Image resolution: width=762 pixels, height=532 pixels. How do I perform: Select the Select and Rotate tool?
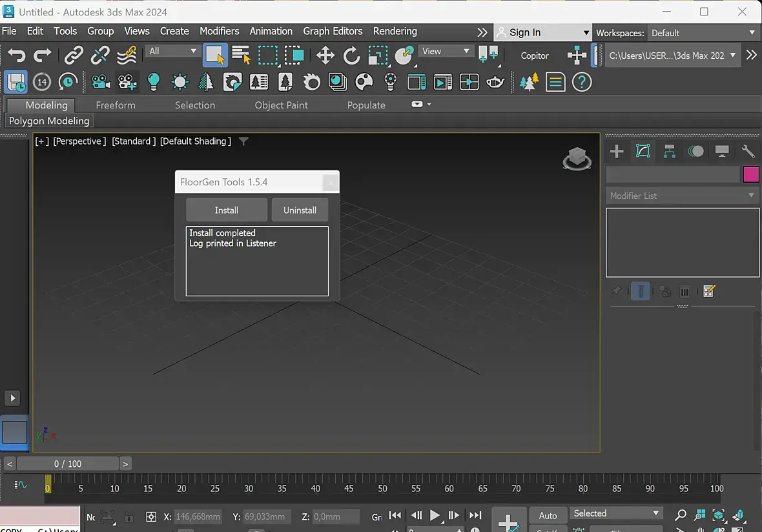351,56
